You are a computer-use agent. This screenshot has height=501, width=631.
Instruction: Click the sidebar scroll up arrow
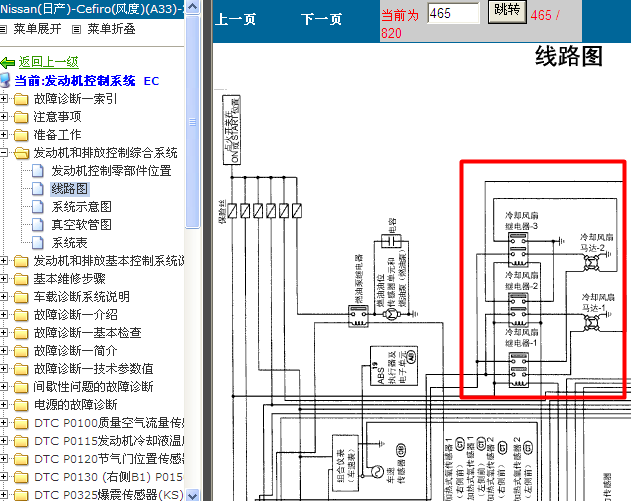pyautogui.click(x=193, y=7)
